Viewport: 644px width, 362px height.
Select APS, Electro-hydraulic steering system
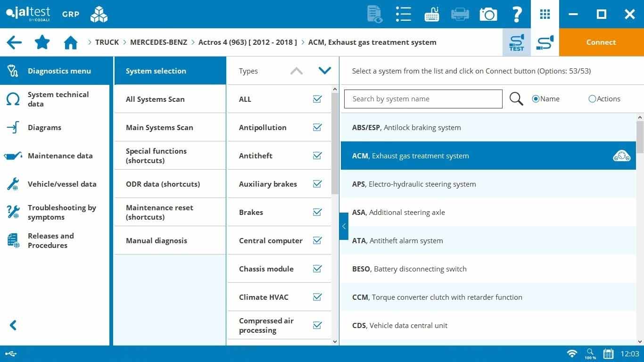pyautogui.click(x=488, y=184)
